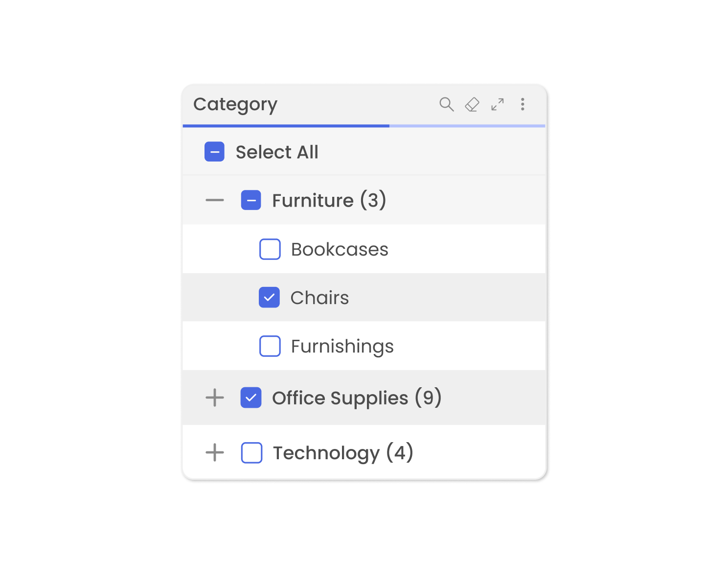Screen dimensions: 728x564
Task: Check the Technology checkbox
Action: pyautogui.click(x=251, y=453)
